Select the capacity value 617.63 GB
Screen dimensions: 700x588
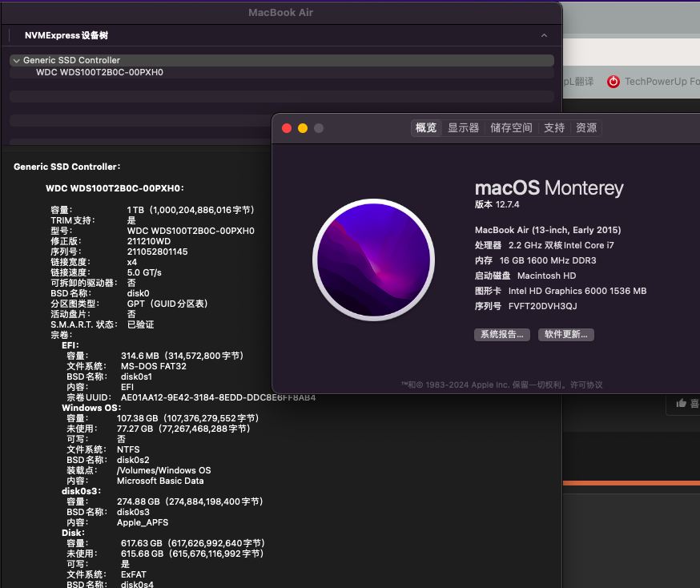click(x=193, y=543)
